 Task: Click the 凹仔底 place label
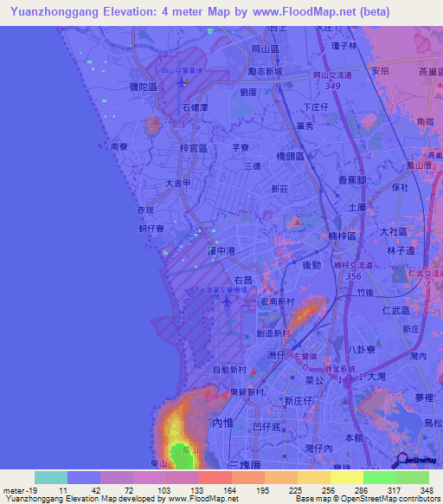(x=266, y=427)
